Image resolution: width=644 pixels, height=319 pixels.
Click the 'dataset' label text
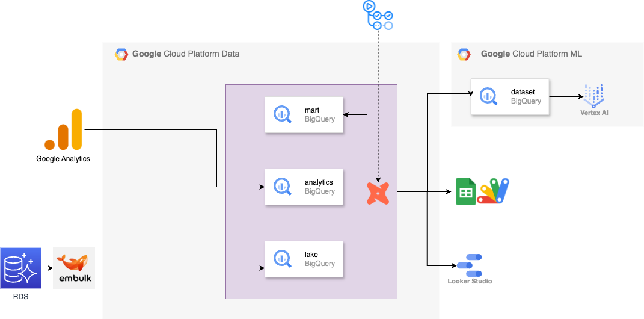(x=523, y=92)
